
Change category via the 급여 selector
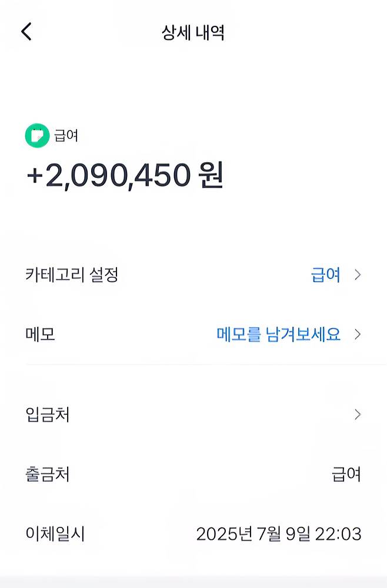327,274
